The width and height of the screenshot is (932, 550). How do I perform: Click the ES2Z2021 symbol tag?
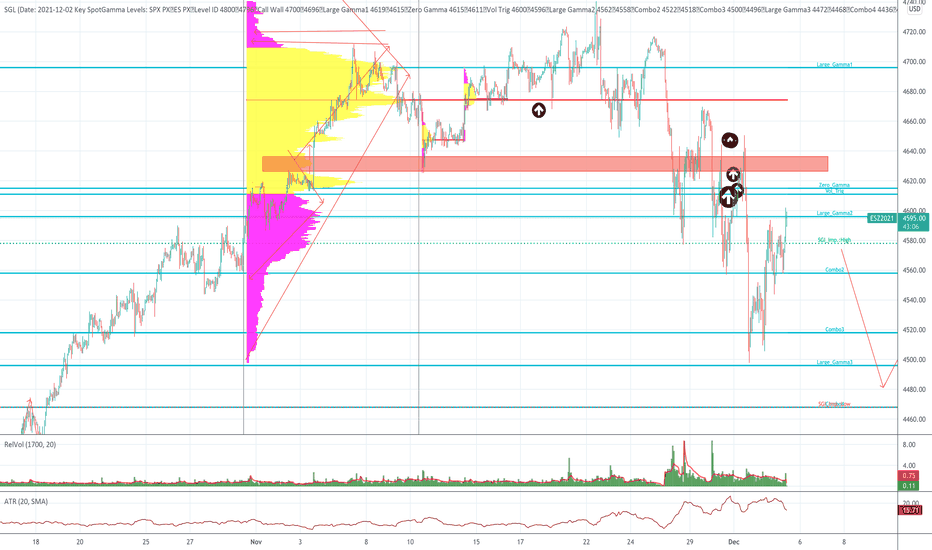(x=881, y=218)
